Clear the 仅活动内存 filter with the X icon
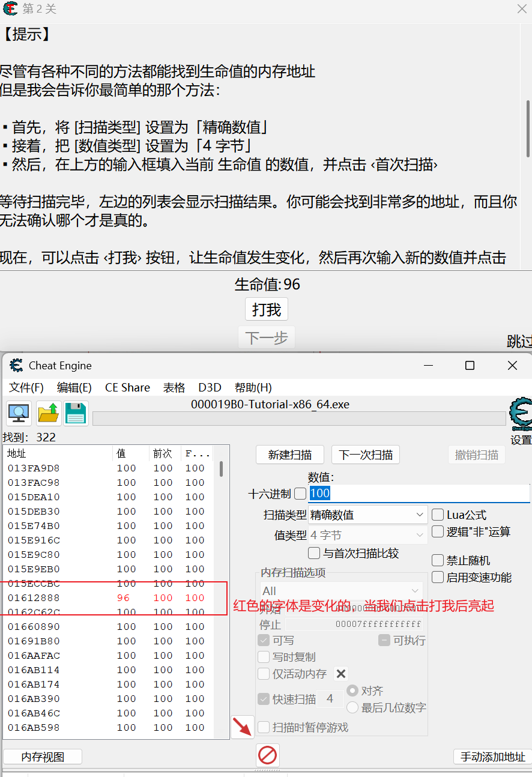The image size is (532, 777). tap(341, 673)
